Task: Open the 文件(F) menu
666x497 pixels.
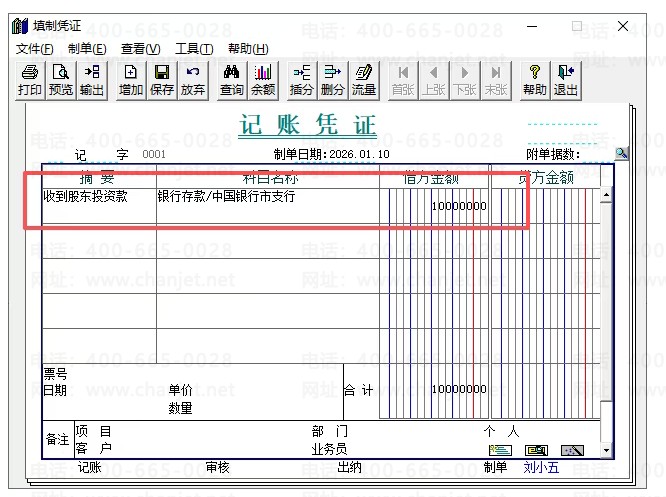Action: tap(34, 49)
